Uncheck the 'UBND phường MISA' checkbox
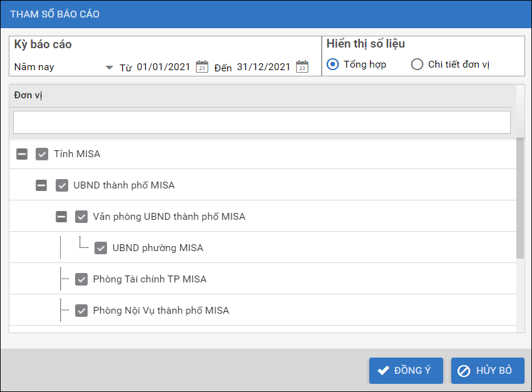The width and height of the screenshot is (532, 392). click(x=101, y=248)
